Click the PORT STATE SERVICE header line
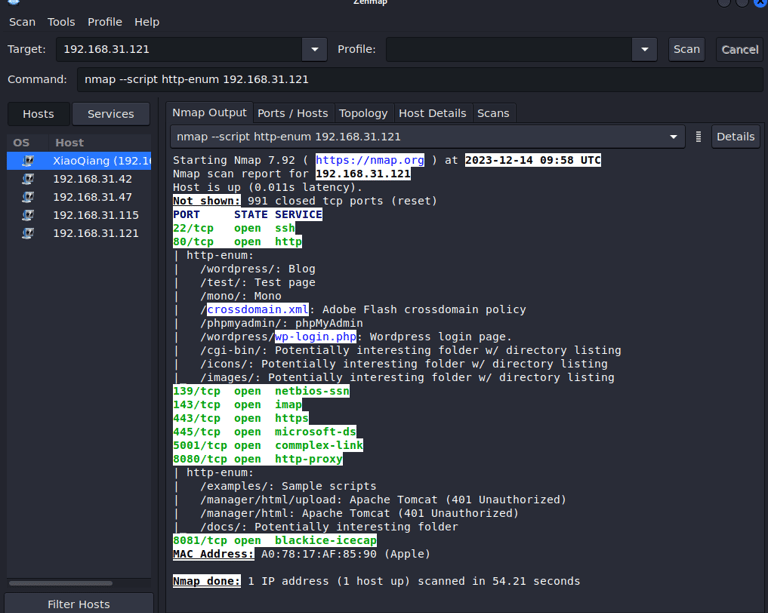The image size is (768, 613). tap(247, 214)
